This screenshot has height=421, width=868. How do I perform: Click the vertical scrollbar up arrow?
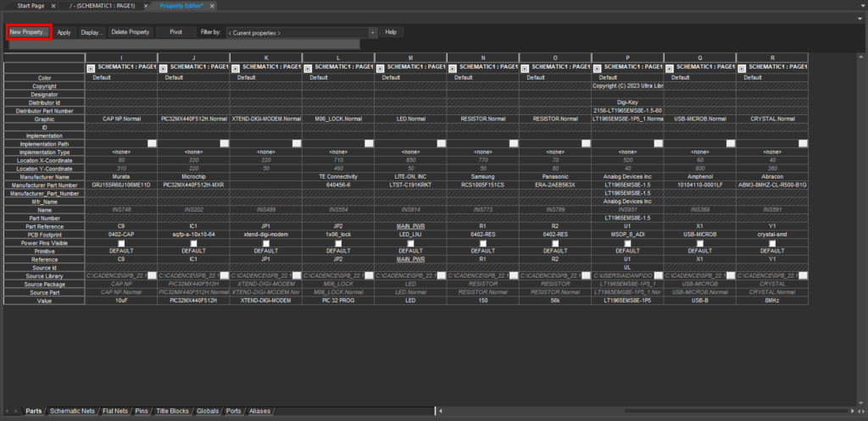pos(861,57)
